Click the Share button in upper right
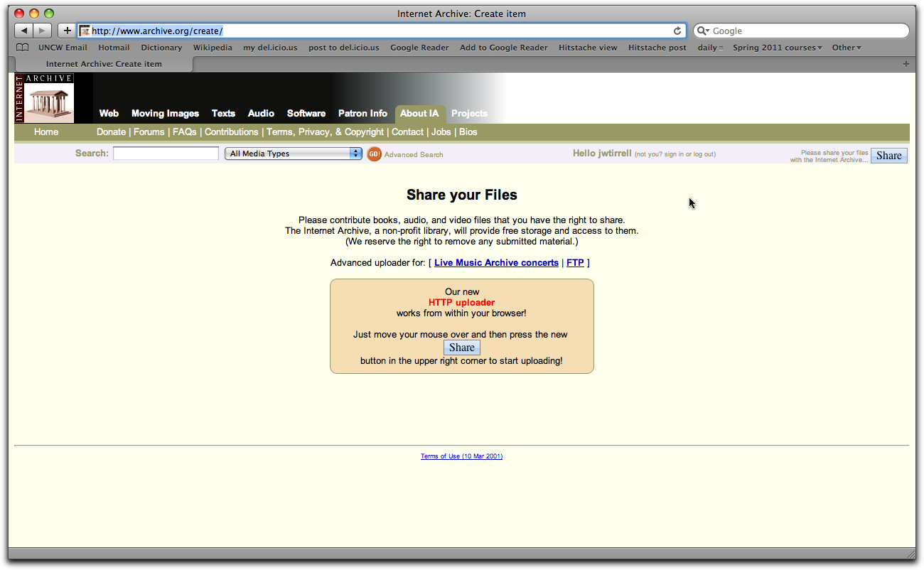 (x=888, y=156)
